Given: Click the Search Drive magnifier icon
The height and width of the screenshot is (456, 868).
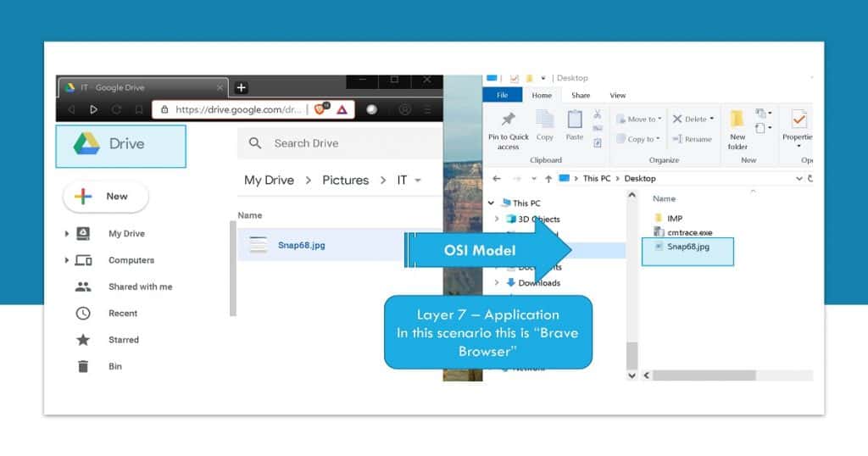Looking at the screenshot, I should tap(254, 143).
